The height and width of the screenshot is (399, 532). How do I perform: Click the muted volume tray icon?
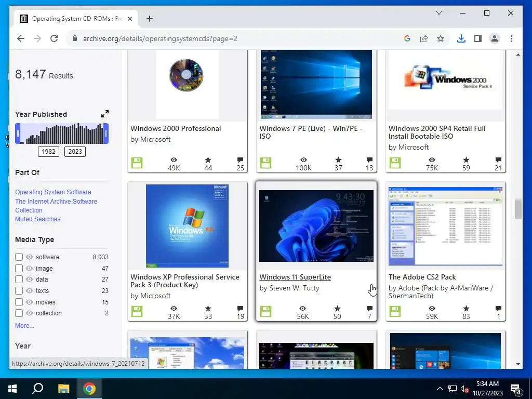pos(464,389)
